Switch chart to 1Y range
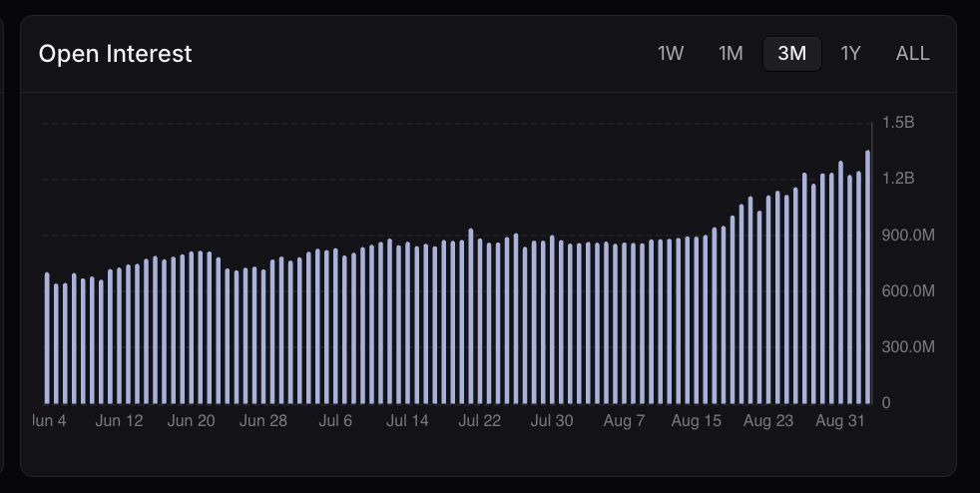 [x=850, y=54]
